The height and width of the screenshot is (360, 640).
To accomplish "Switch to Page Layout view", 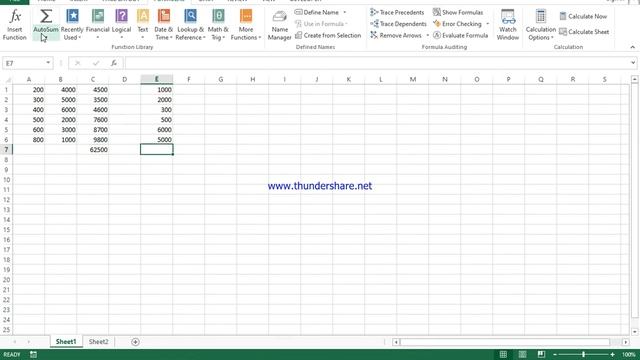I will tap(522, 354).
